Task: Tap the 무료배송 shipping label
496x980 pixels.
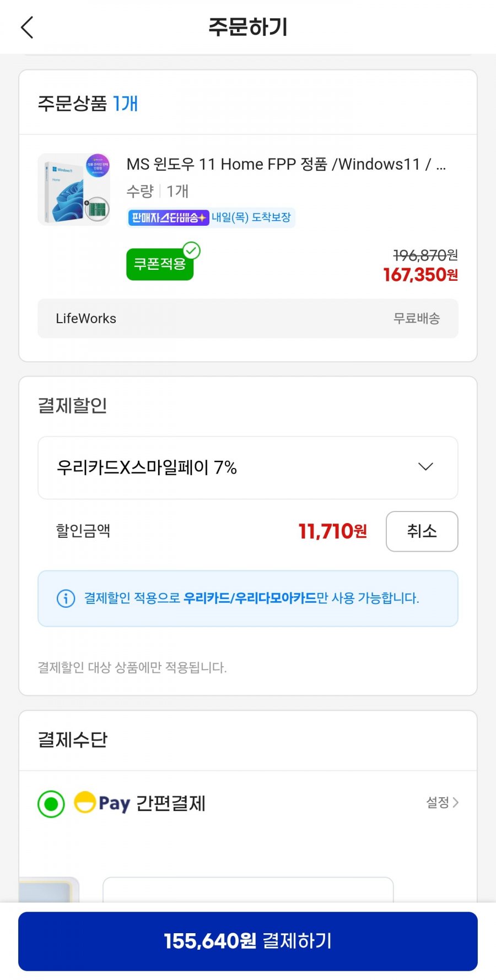Action: (x=417, y=318)
